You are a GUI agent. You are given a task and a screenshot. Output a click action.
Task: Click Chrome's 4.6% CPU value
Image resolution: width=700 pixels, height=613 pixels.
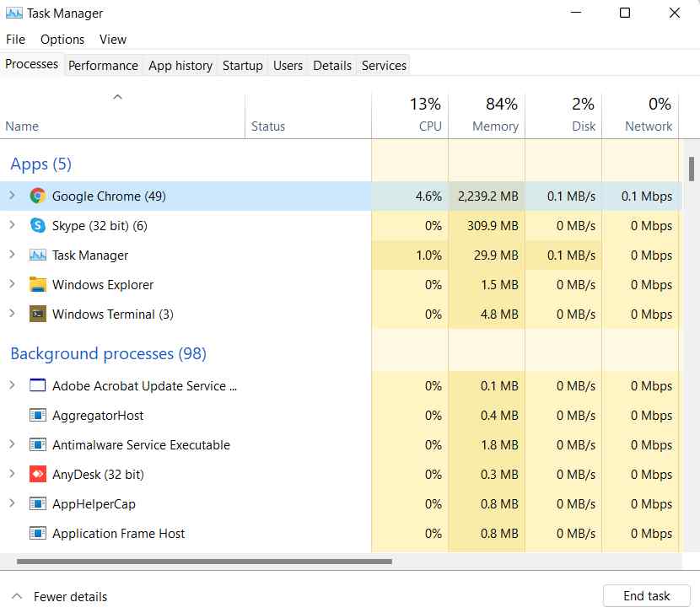tap(428, 196)
